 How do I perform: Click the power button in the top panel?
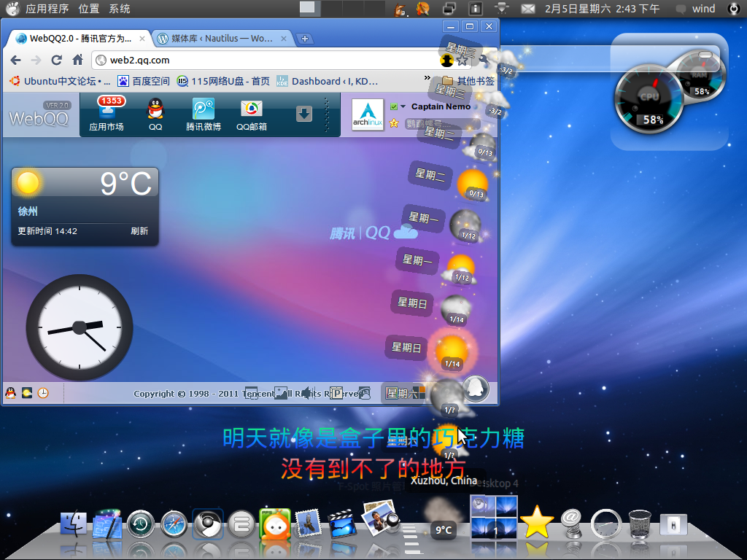pyautogui.click(x=734, y=9)
